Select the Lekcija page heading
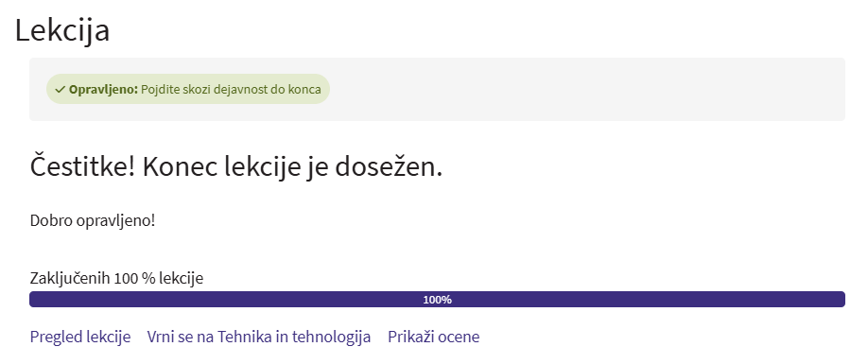This screenshot has width=868, height=364. coord(62,30)
